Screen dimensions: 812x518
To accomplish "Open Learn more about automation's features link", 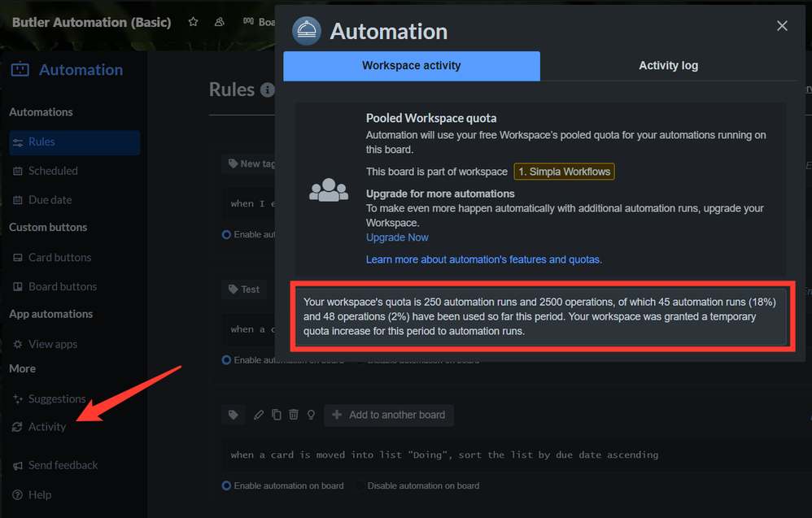I will [x=483, y=259].
